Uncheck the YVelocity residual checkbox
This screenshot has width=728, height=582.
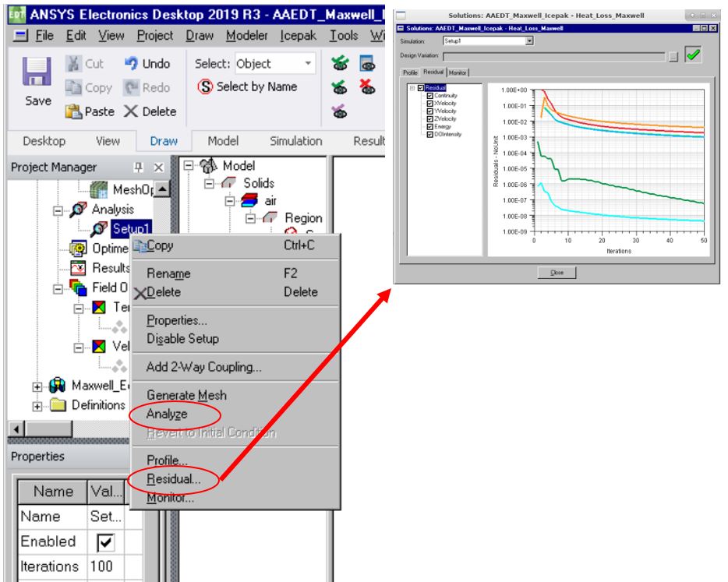coord(430,111)
